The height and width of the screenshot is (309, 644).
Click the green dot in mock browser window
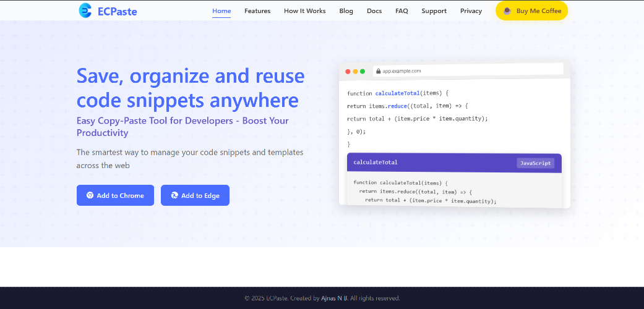(x=363, y=72)
